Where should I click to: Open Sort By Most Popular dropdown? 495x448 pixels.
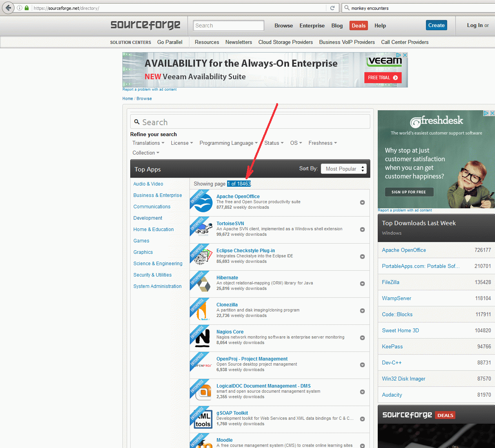tap(344, 169)
